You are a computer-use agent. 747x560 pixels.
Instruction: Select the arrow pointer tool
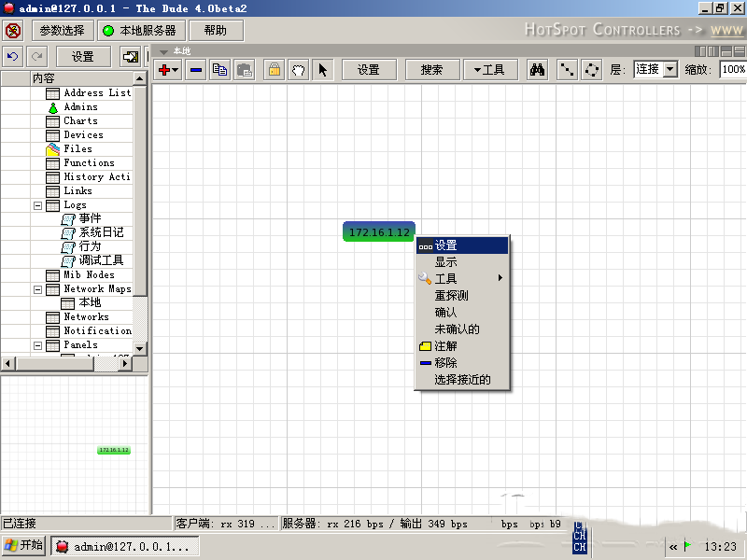point(323,70)
